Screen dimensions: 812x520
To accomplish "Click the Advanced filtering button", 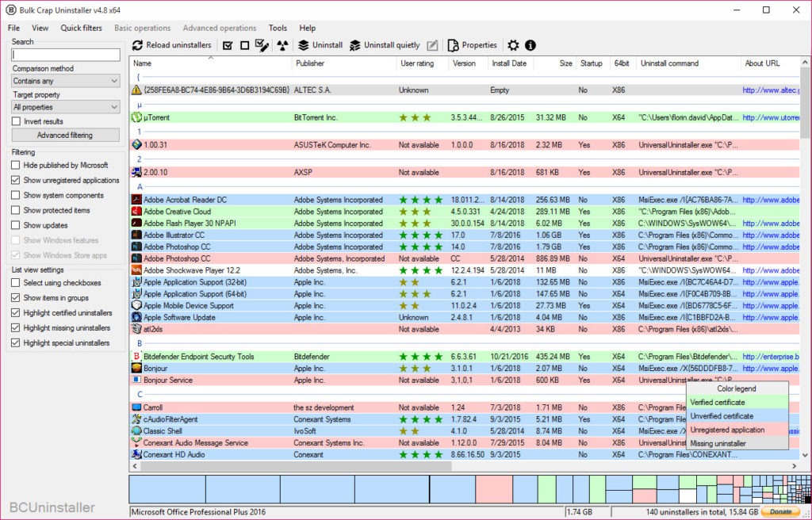I will click(65, 136).
